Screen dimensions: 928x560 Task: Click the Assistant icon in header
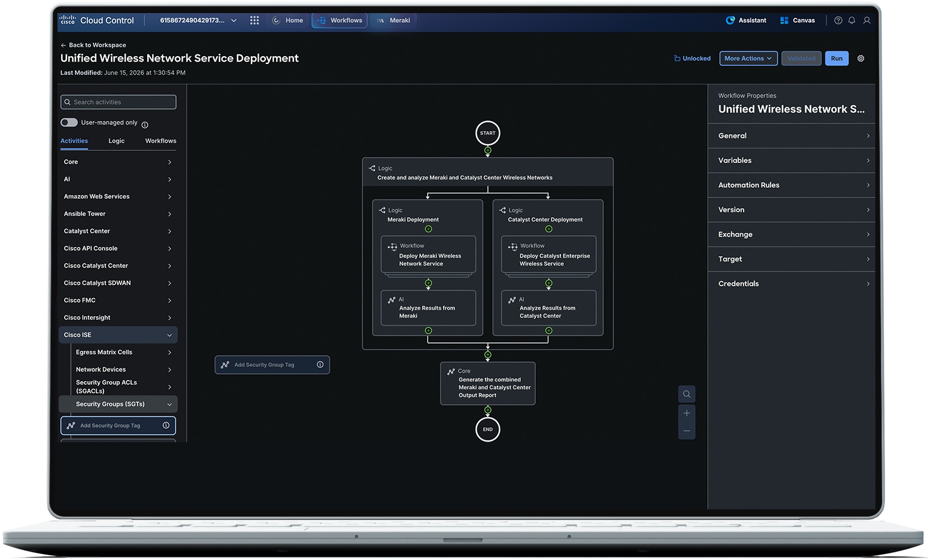[730, 20]
